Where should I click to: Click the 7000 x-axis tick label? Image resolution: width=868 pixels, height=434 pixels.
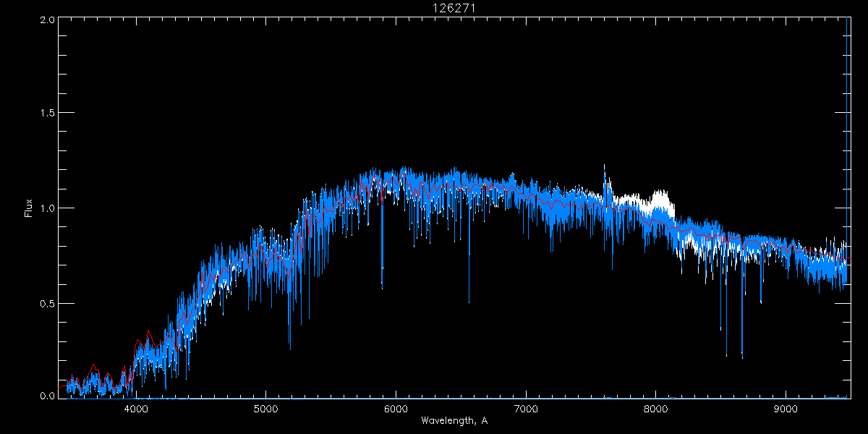tap(526, 409)
